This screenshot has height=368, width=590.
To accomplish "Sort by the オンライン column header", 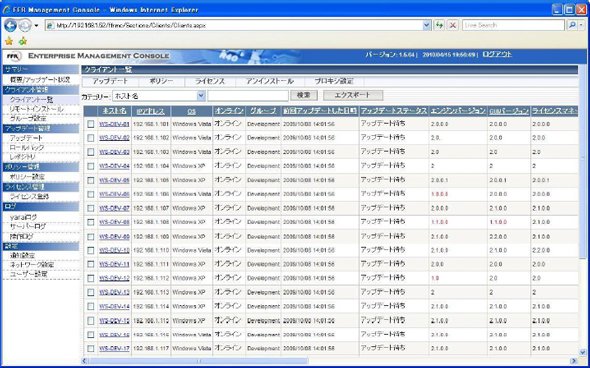I will (229, 111).
